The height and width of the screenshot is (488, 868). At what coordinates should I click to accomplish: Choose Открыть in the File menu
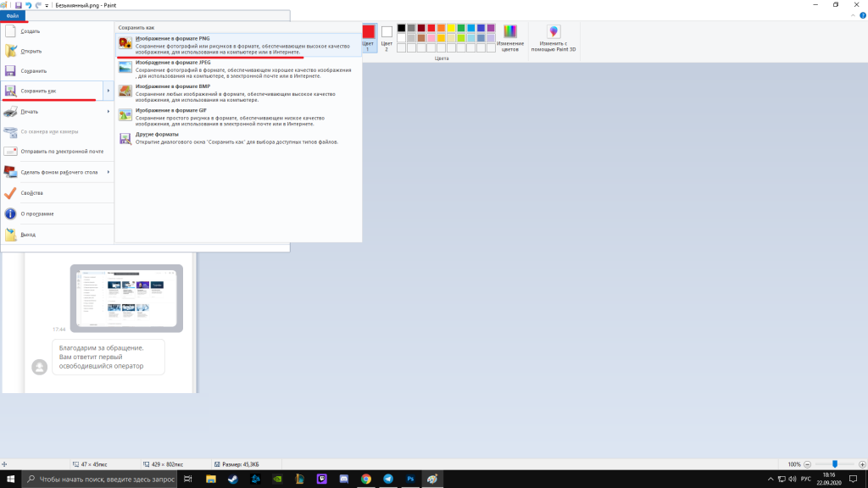[x=57, y=51]
